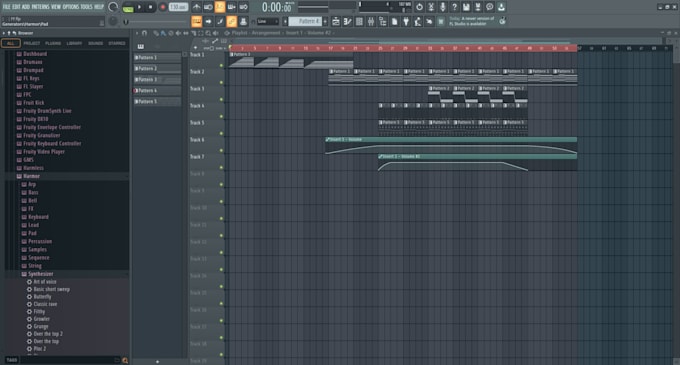680x365 pixels.
Task: Click the question mark help icon
Action: (x=454, y=7)
